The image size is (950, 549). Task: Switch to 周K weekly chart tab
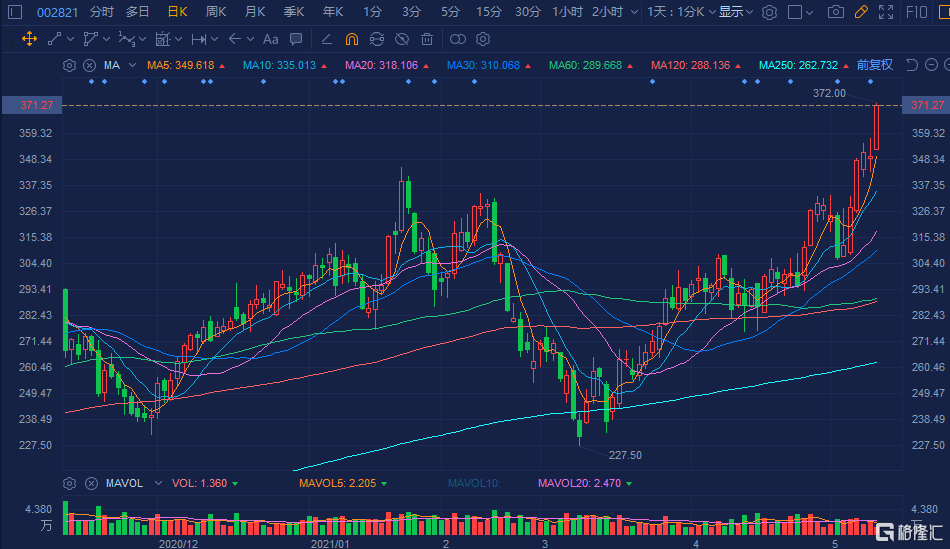(x=216, y=12)
